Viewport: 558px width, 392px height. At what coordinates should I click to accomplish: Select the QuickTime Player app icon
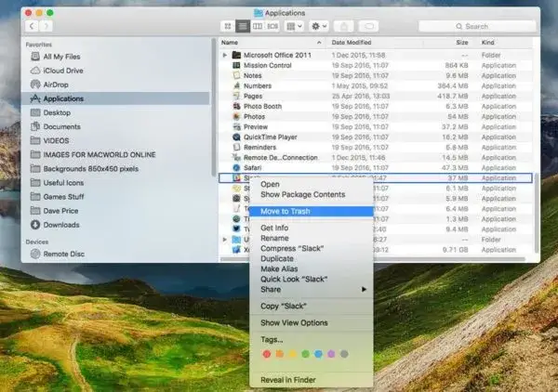235,137
